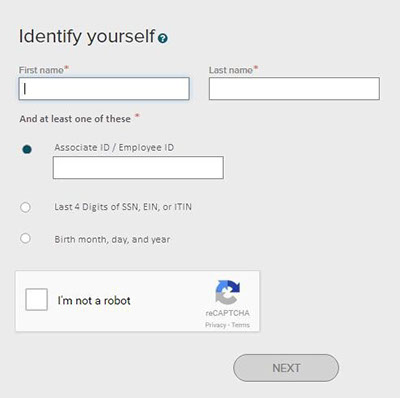Select Birth month, day, and year radio
The height and width of the screenshot is (398, 400).
(25, 238)
